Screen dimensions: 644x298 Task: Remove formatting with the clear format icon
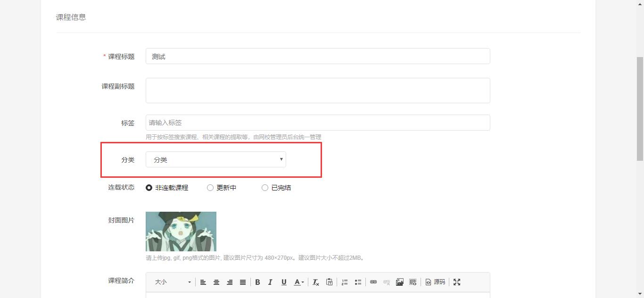(x=316, y=282)
